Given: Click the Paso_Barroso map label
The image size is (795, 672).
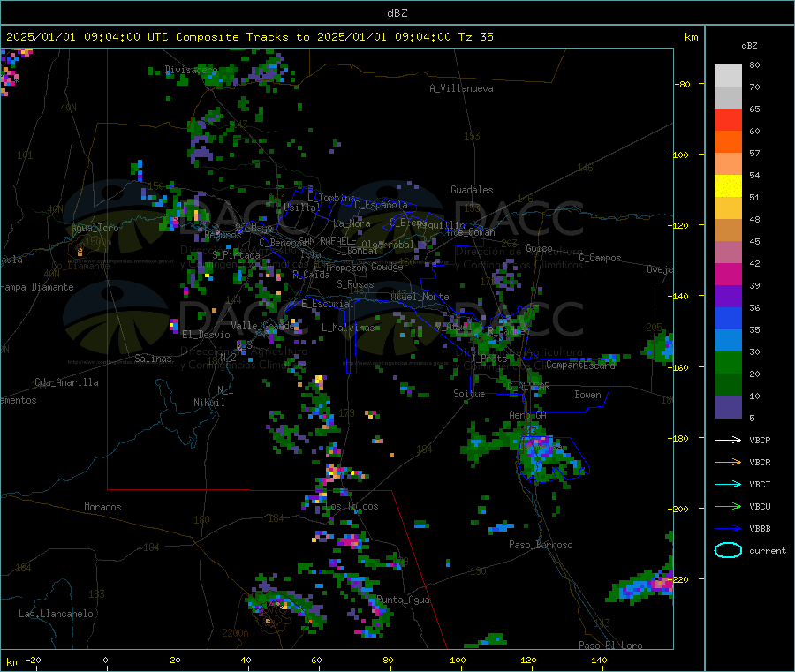Looking at the screenshot, I should coord(541,545).
